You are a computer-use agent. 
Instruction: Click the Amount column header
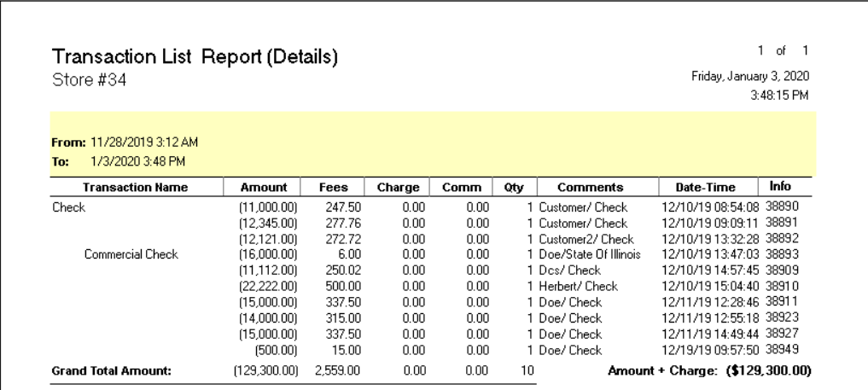click(264, 188)
